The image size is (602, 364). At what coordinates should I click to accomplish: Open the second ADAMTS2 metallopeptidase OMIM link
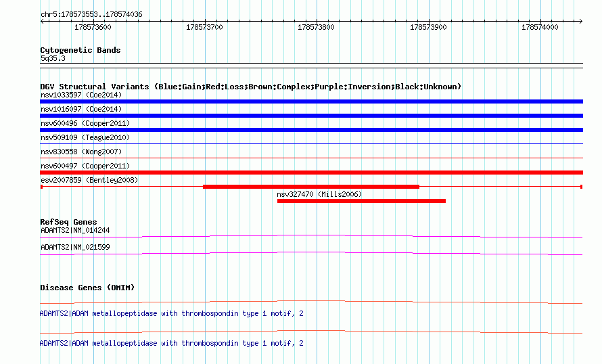click(x=172, y=343)
